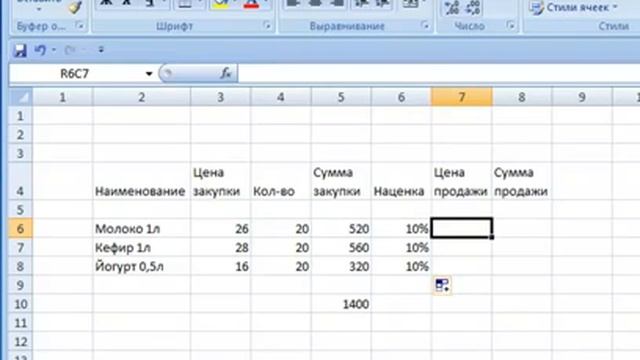Open the Шрифт group dialog launcher

point(267,26)
